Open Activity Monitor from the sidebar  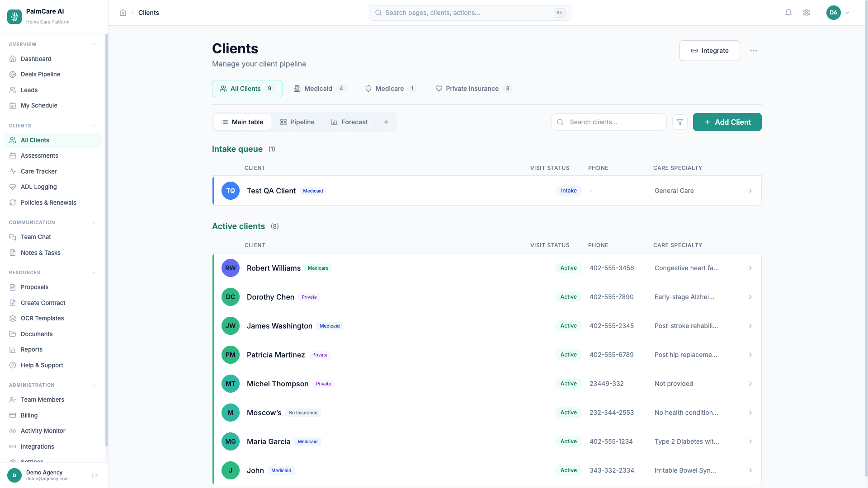click(43, 431)
